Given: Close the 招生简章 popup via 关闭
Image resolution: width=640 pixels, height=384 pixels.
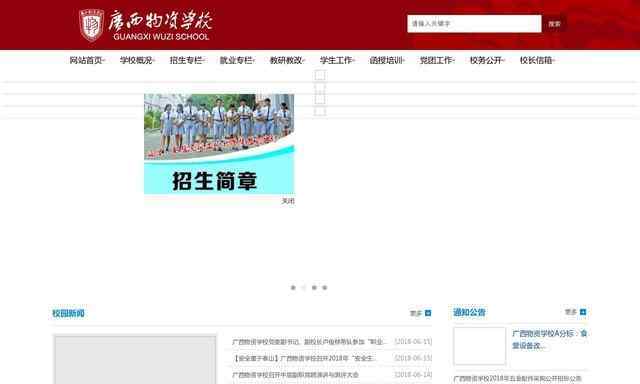Looking at the screenshot, I should [288, 201].
